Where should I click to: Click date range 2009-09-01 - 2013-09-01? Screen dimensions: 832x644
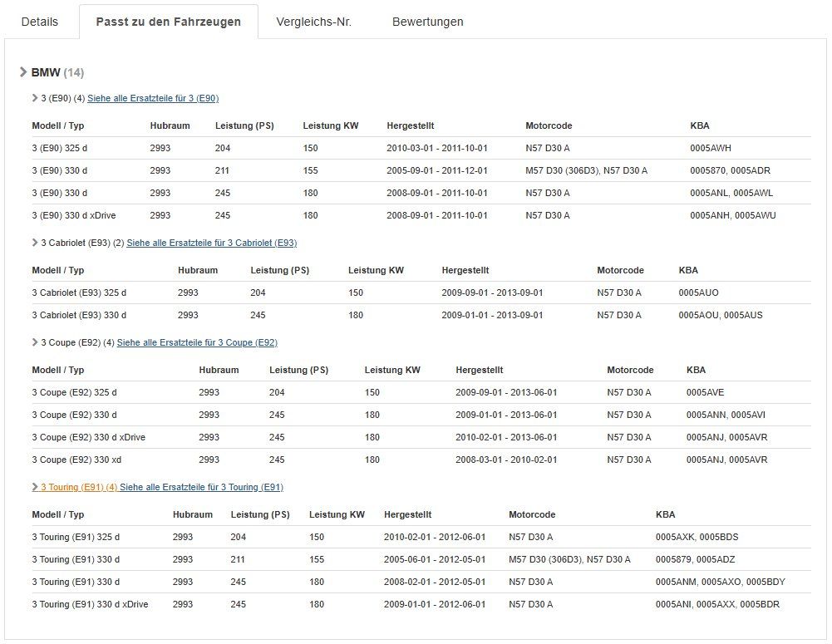tap(492, 293)
